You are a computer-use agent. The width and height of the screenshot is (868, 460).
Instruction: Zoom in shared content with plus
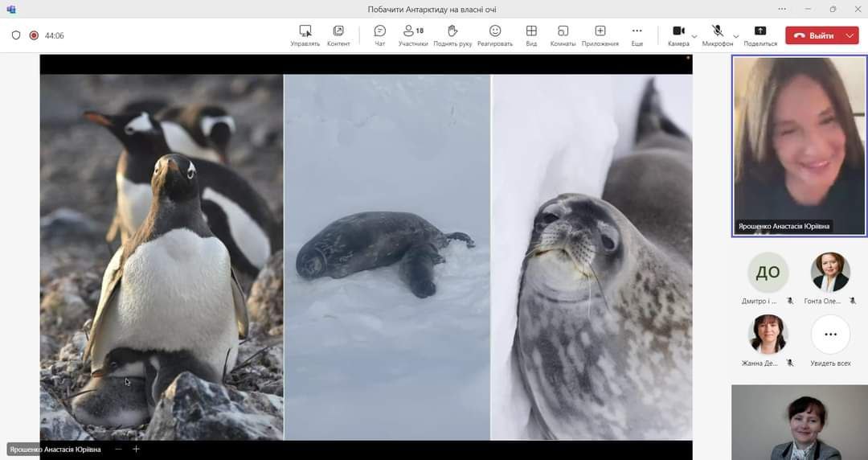pos(136,450)
